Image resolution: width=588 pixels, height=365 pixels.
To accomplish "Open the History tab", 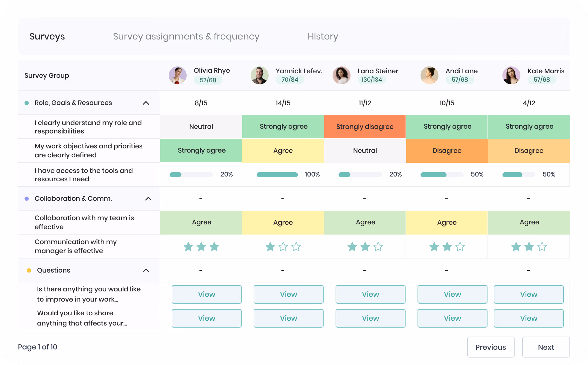I will [323, 36].
